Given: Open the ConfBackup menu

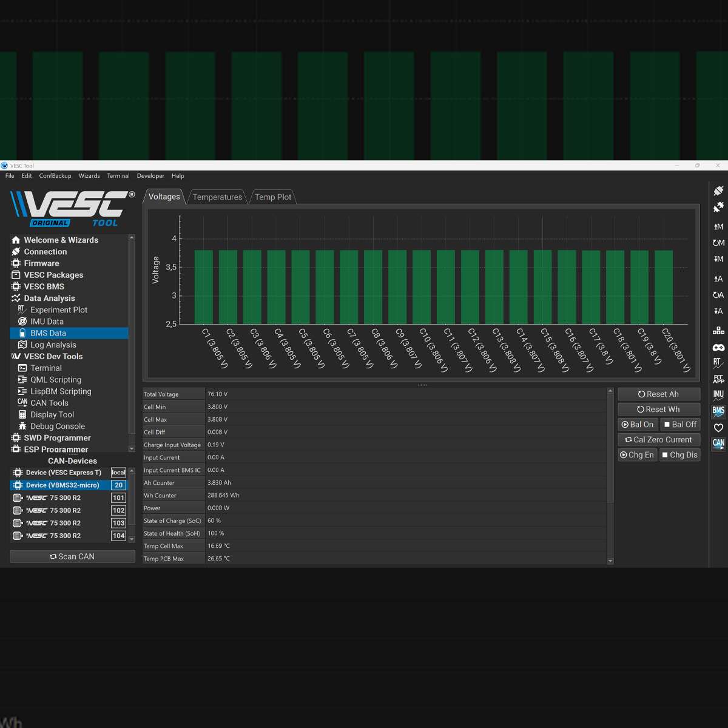Looking at the screenshot, I should 55,176.
